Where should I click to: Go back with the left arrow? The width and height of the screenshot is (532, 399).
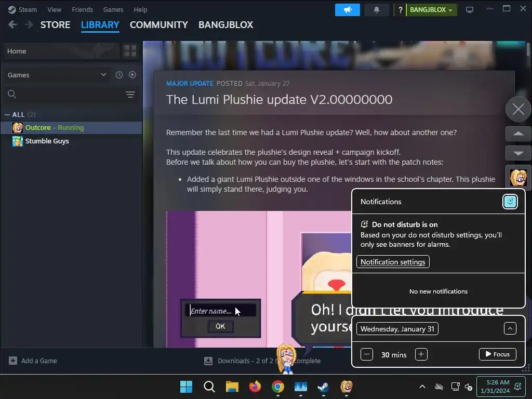click(x=12, y=25)
